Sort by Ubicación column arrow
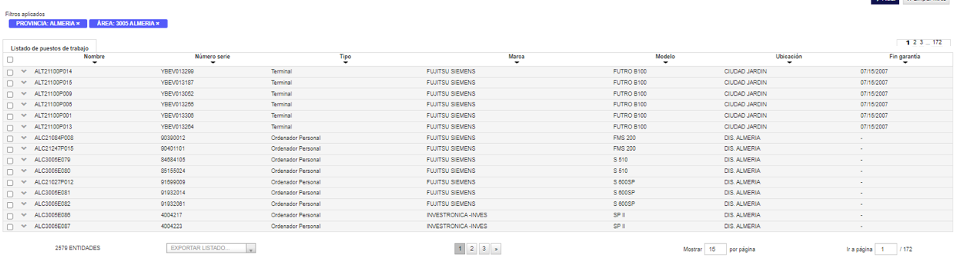980x277 pixels. pos(789,63)
